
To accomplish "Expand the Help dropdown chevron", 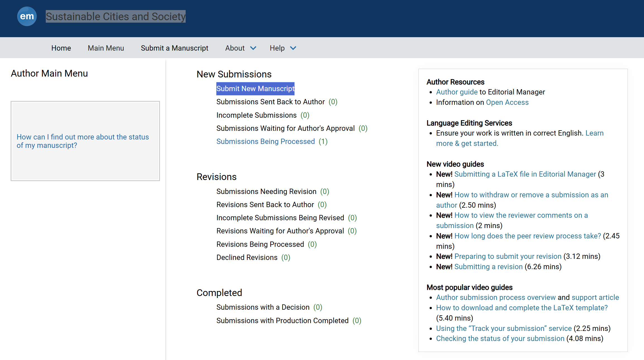I will [x=293, y=48].
